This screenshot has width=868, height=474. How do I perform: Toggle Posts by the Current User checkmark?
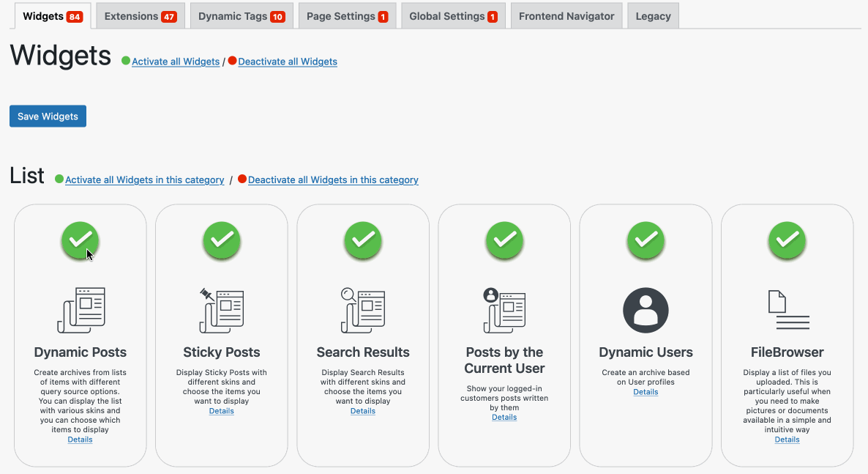504,240
